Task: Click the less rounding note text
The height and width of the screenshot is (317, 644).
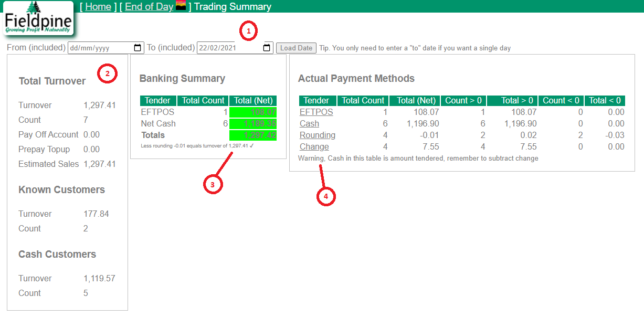Action: pyautogui.click(x=197, y=145)
